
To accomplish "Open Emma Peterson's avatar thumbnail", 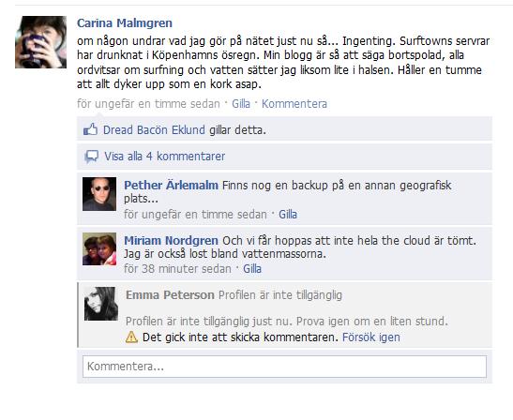I will pyautogui.click(x=101, y=304).
